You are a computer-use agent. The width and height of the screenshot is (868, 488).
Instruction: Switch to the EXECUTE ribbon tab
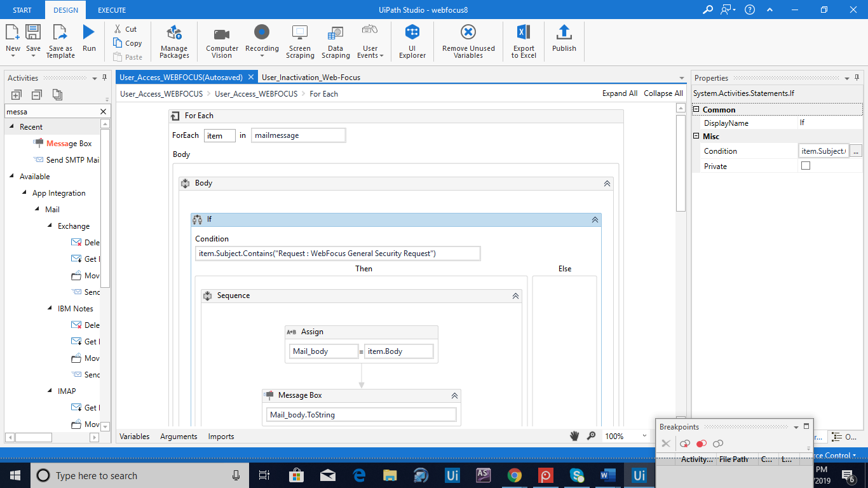(112, 10)
